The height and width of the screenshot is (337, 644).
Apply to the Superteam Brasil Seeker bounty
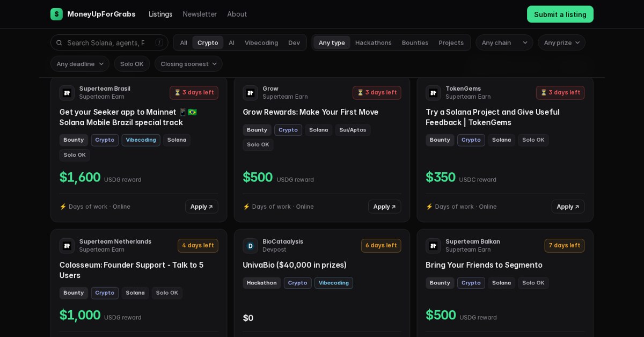(202, 207)
